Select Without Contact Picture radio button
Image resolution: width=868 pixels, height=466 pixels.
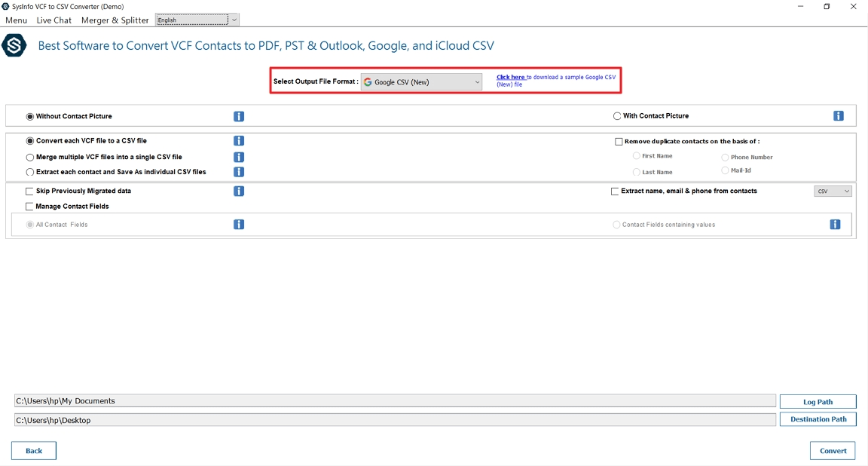tap(30, 116)
